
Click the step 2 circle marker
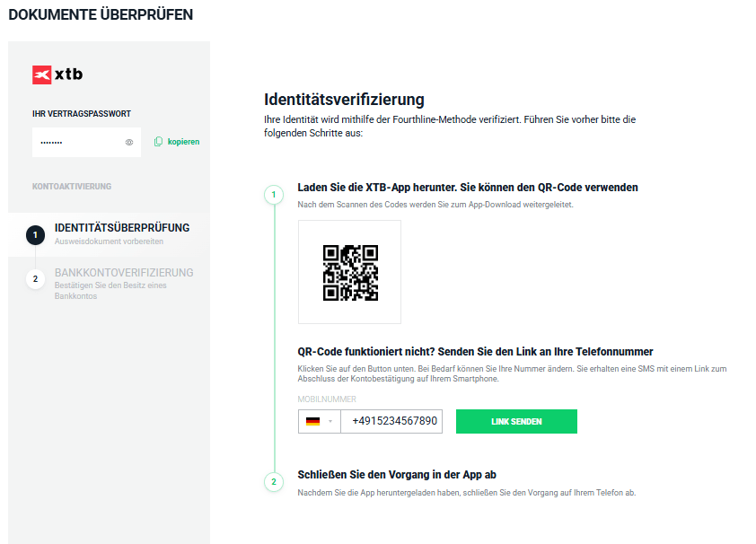tap(273, 482)
